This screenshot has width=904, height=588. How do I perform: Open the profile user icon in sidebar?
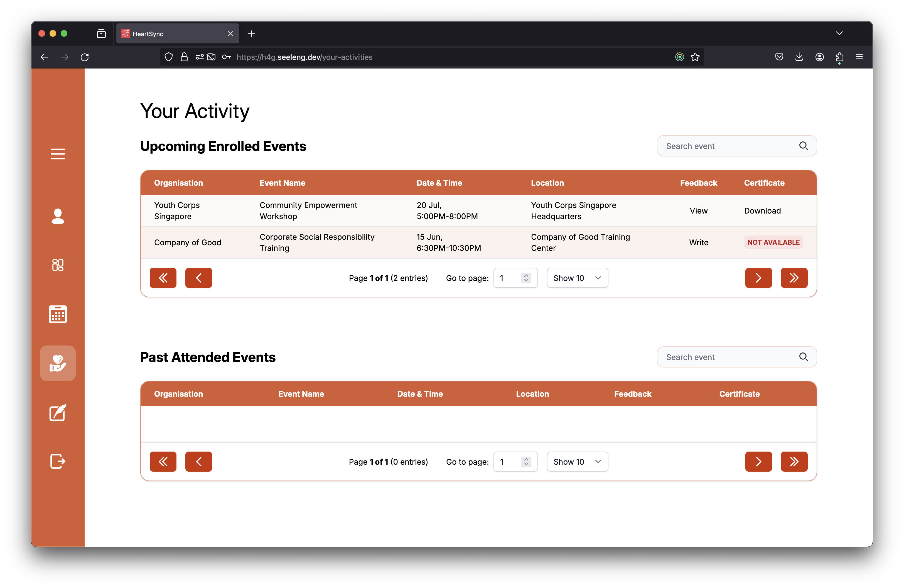[58, 216]
